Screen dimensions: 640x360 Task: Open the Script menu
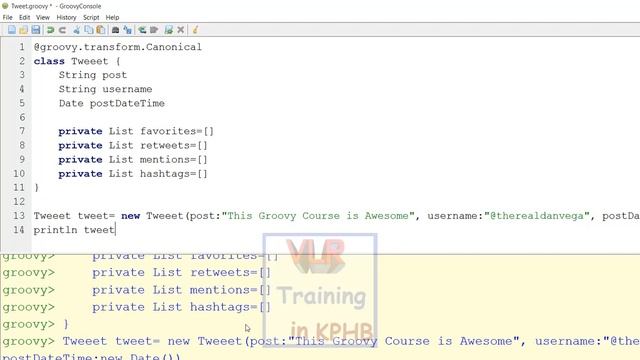point(91,18)
